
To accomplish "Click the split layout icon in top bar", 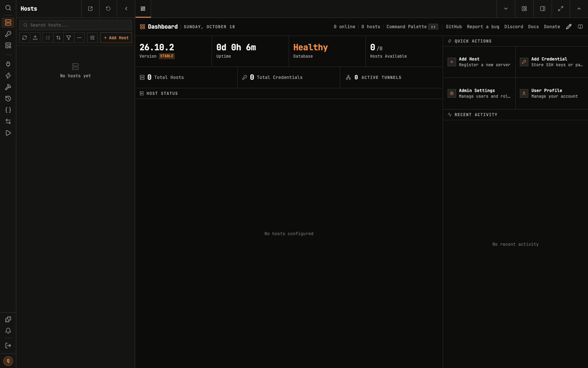I will 524,9.
